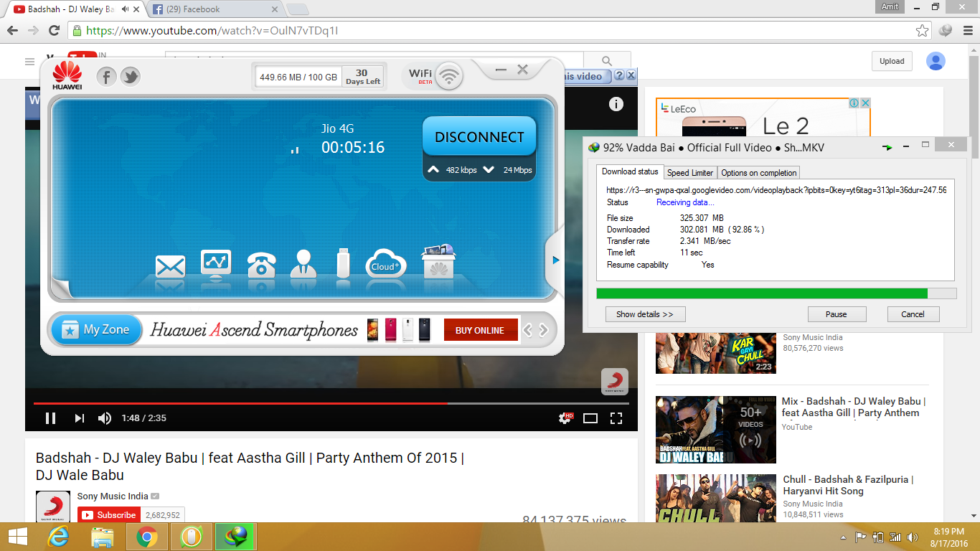Go back in Chrome
This screenshot has width=980, height=551.
[x=13, y=31]
